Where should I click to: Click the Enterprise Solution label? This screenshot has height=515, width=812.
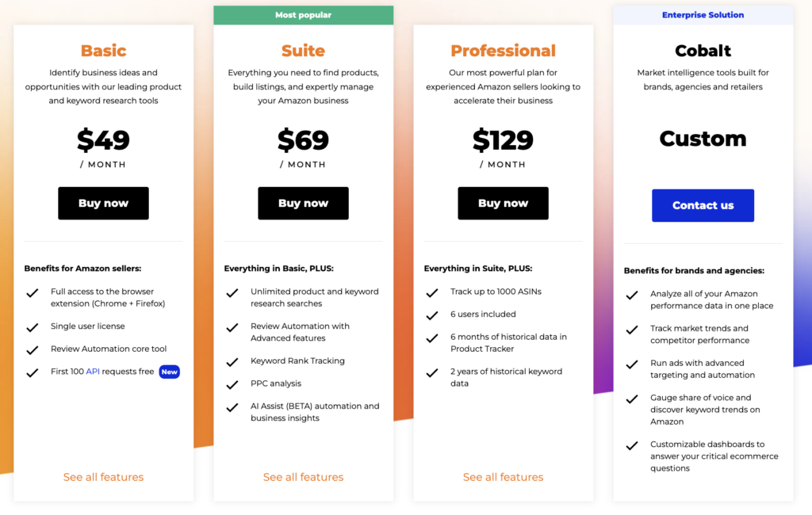click(703, 15)
